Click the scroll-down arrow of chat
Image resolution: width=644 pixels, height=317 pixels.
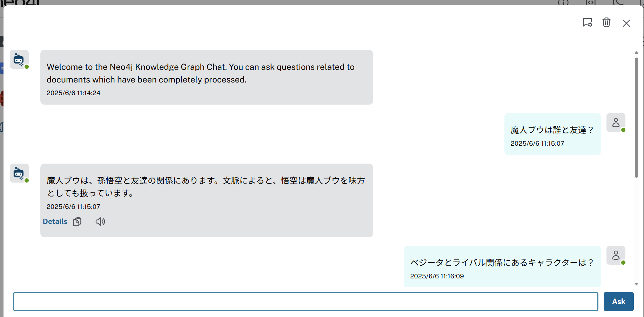tap(636, 284)
